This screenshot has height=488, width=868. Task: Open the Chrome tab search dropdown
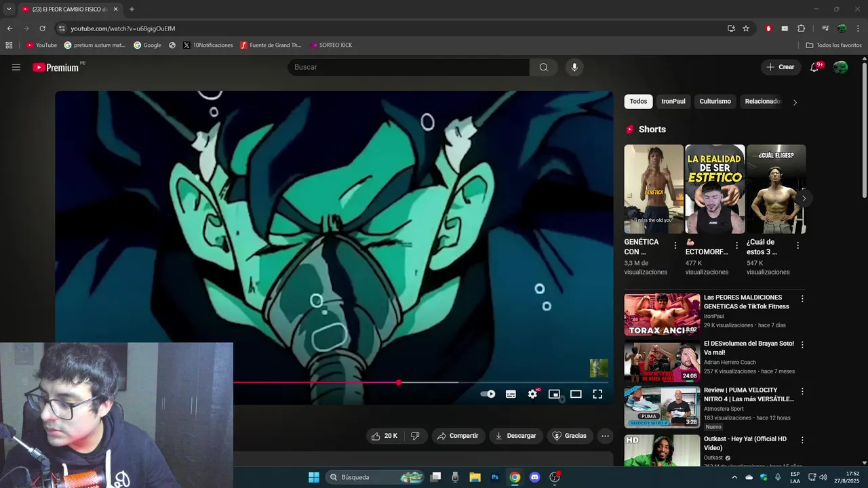coord(9,9)
